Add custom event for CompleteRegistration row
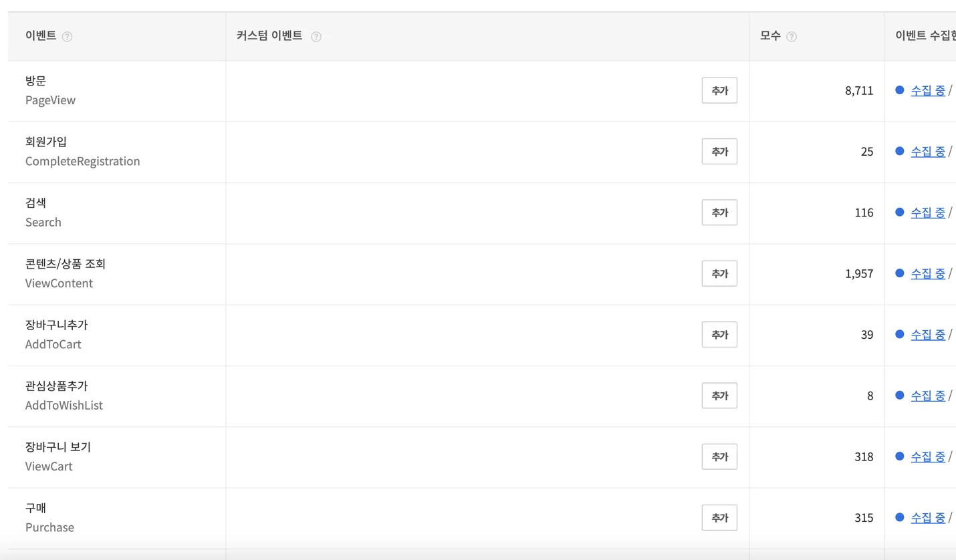 pos(719,152)
